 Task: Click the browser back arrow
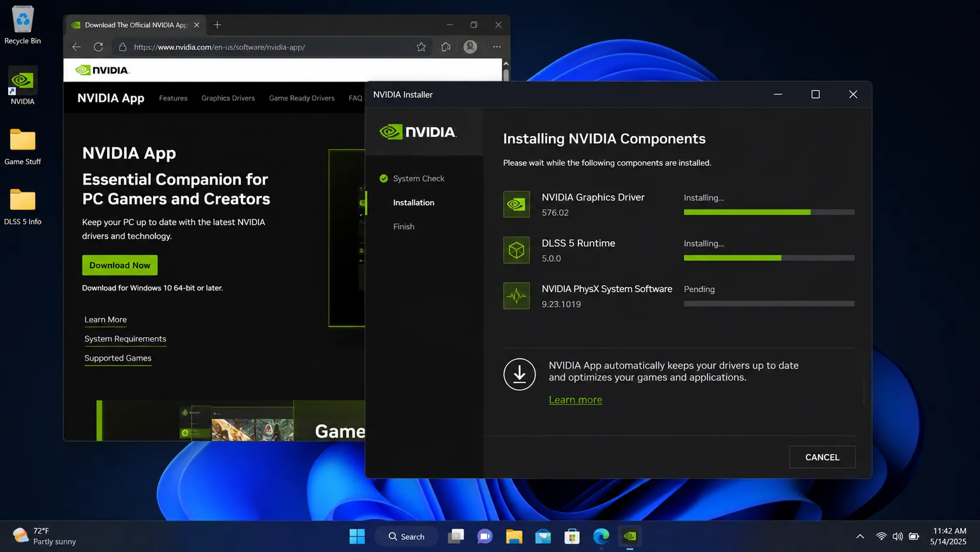tap(76, 47)
